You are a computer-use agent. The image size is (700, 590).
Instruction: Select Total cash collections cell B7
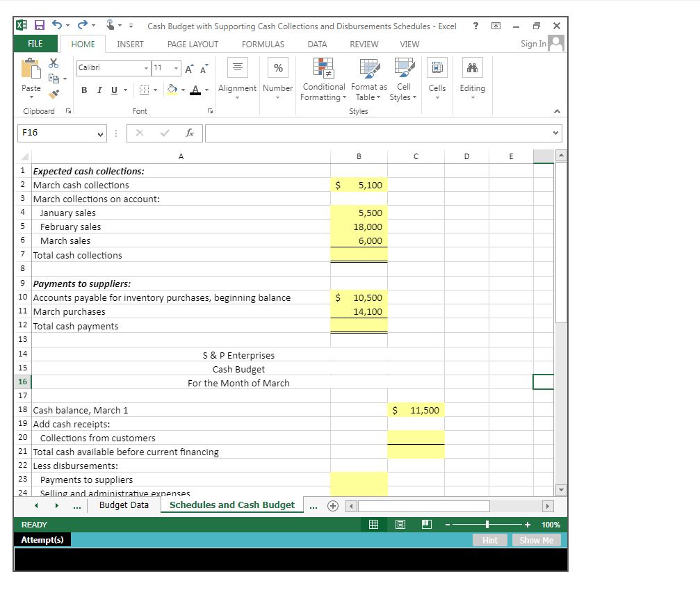coord(359,255)
